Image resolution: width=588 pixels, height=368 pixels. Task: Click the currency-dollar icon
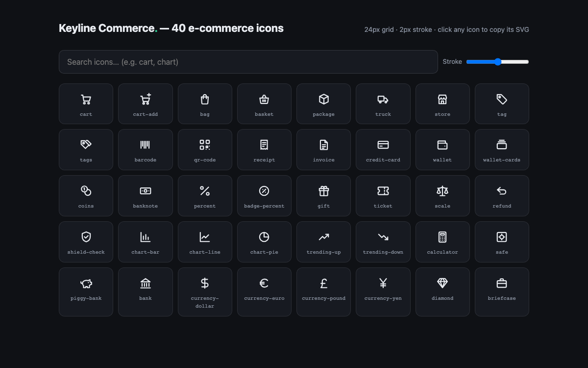[205, 292]
